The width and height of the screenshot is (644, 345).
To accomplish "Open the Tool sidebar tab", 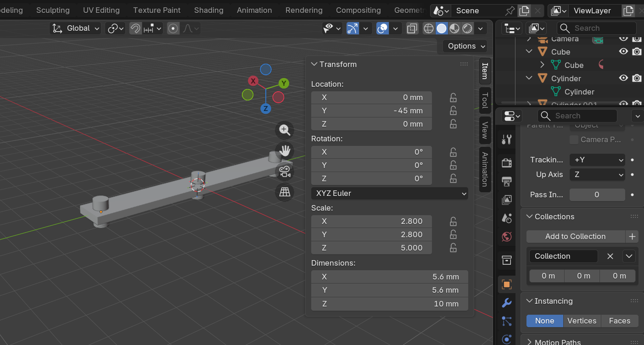I will coord(485,100).
